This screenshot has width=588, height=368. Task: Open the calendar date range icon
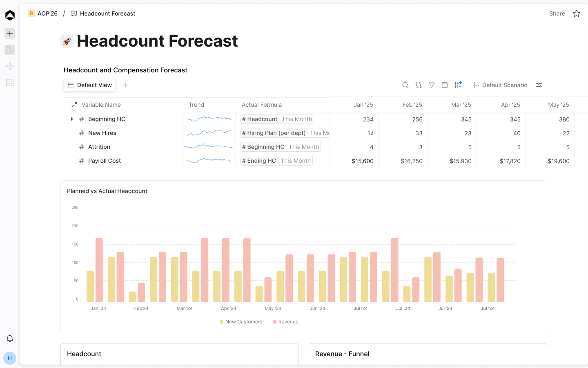tap(445, 85)
